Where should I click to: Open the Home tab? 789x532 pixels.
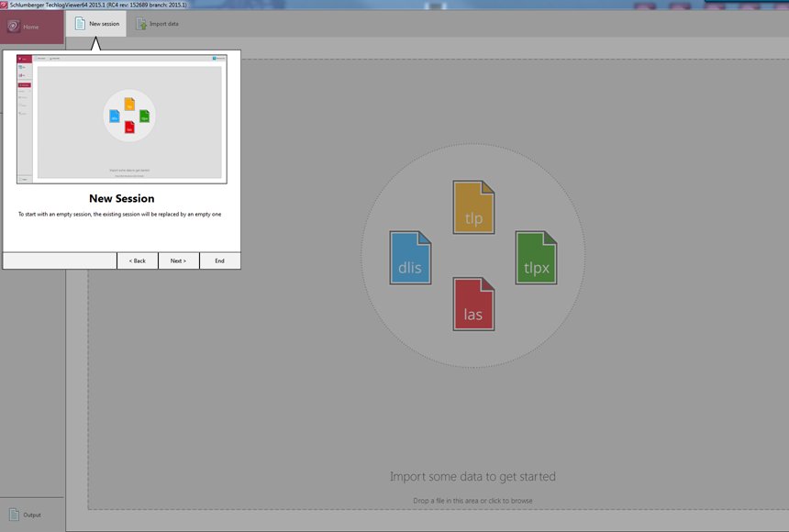32,27
